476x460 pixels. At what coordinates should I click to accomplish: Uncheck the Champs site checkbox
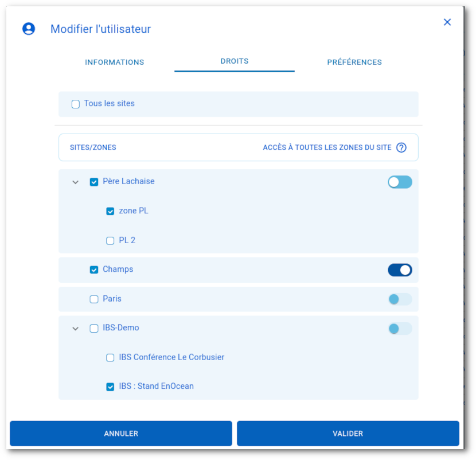click(94, 270)
